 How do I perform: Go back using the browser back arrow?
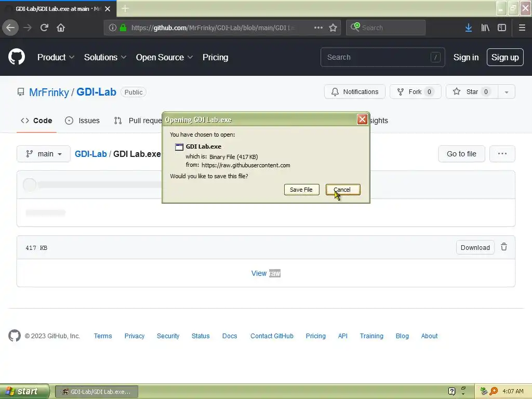coord(10,28)
